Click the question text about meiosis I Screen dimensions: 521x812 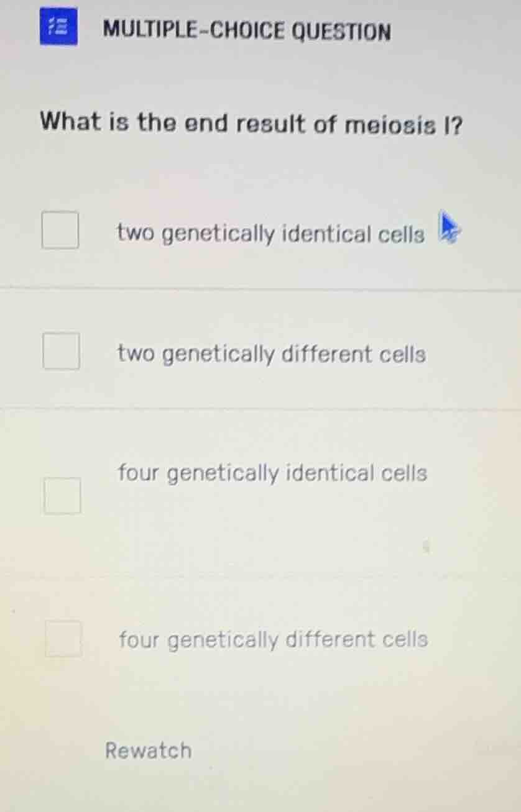251,123
